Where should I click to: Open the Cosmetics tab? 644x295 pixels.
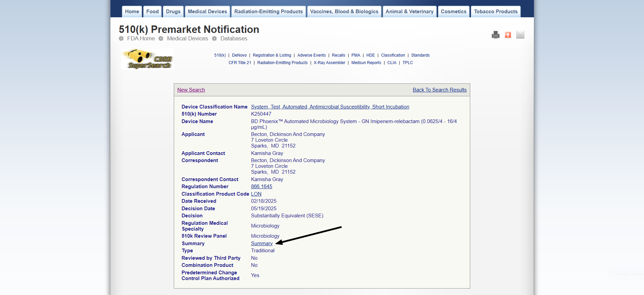point(454,12)
